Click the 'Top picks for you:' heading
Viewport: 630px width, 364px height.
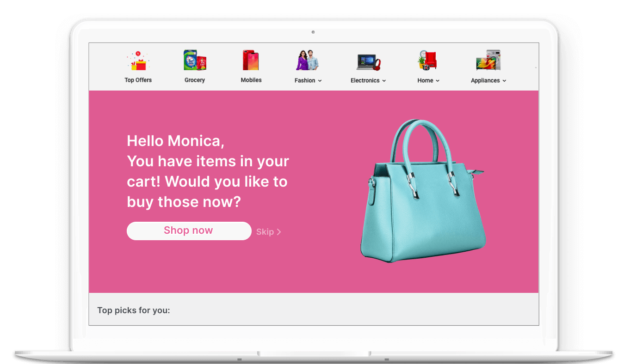(x=134, y=310)
